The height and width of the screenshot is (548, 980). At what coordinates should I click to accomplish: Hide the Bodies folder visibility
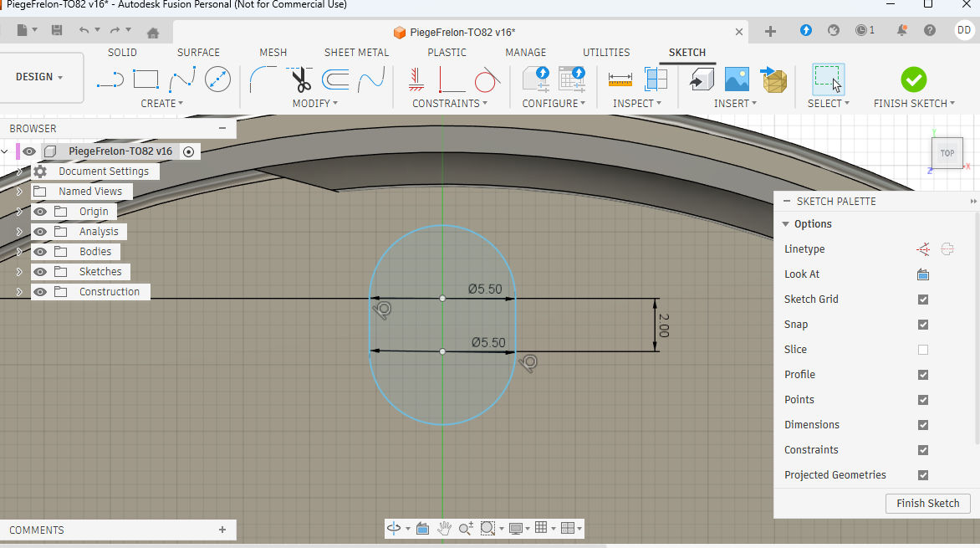(40, 252)
